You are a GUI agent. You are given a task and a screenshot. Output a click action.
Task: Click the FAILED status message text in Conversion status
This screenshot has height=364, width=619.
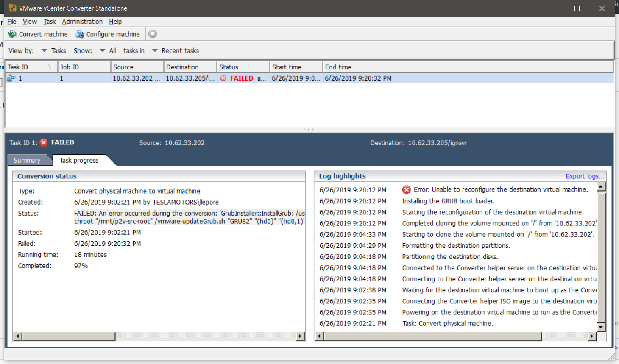coord(190,217)
